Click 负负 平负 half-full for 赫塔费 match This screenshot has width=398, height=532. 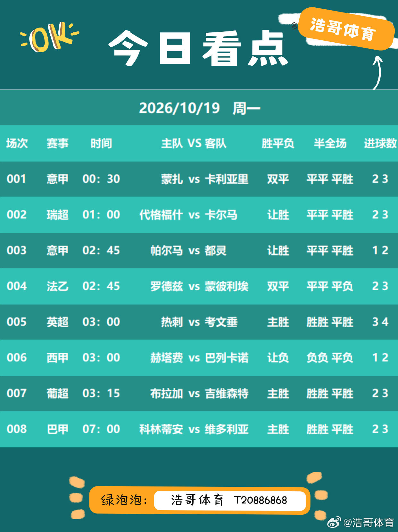coord(330,357)
